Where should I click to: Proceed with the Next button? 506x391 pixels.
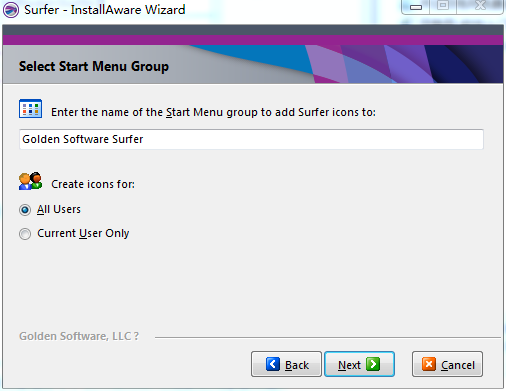pos(360,364)
